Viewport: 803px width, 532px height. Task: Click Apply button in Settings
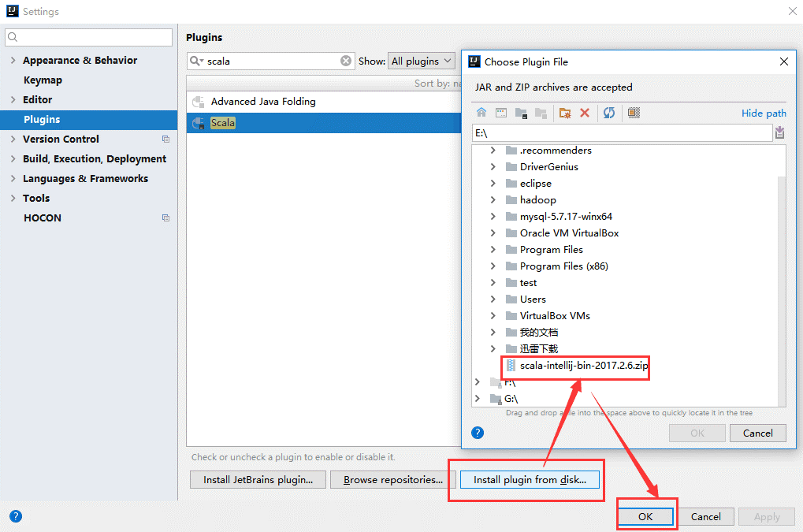click(767, 517)
